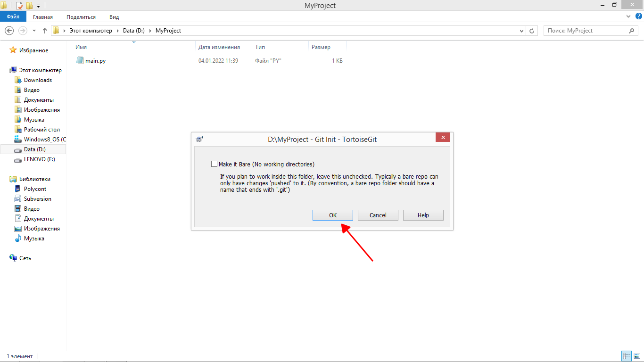Viewport: 644px width, 362px height.
Task: Expand the chevron before Этот компьютер in the address bar
Action: [64, 31]
